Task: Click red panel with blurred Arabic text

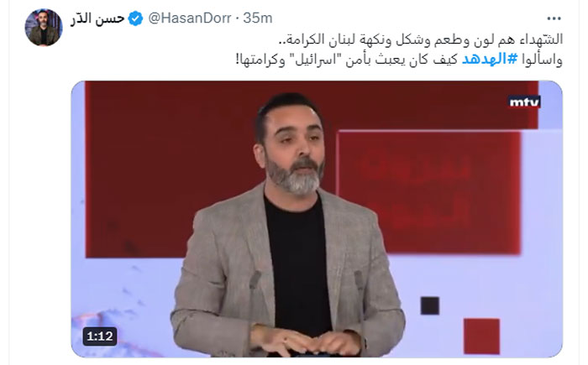Action: point(428,192)
